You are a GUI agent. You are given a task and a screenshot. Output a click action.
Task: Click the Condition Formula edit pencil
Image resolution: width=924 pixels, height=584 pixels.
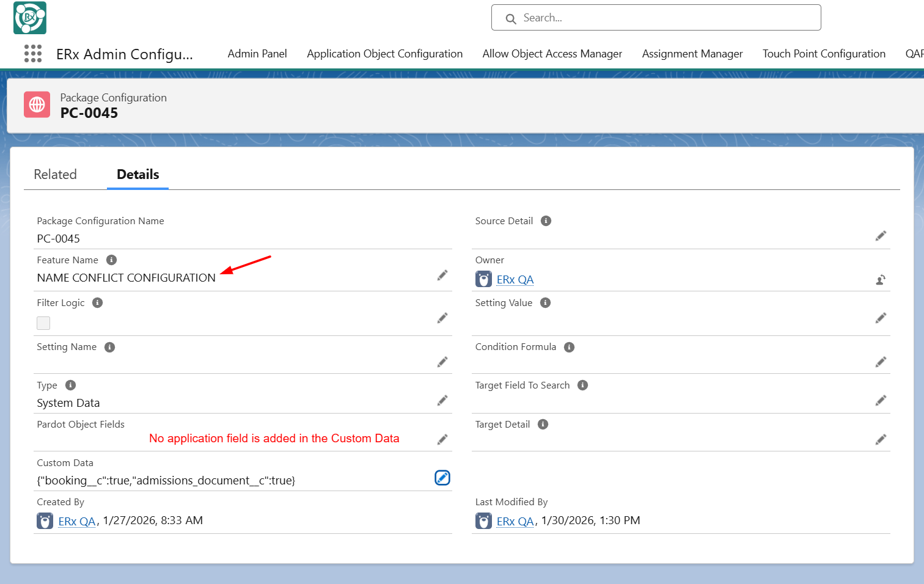coord(881,362)
